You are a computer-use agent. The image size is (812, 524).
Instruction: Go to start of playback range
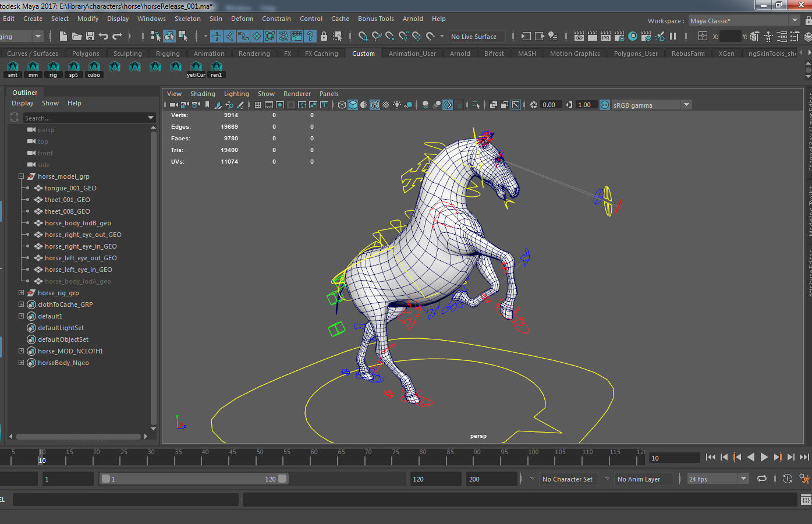click(710, 457)
